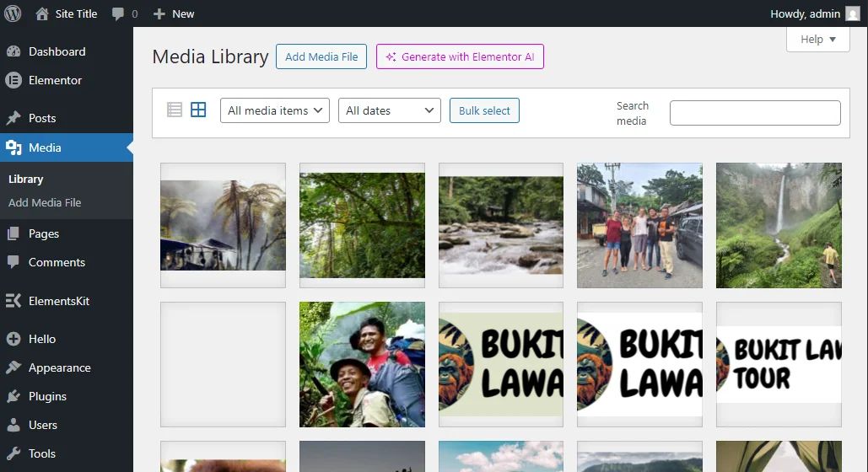Click the home icon beside Site Title
This screenshot has height=472, width=868.
click(x=42, y=13)
